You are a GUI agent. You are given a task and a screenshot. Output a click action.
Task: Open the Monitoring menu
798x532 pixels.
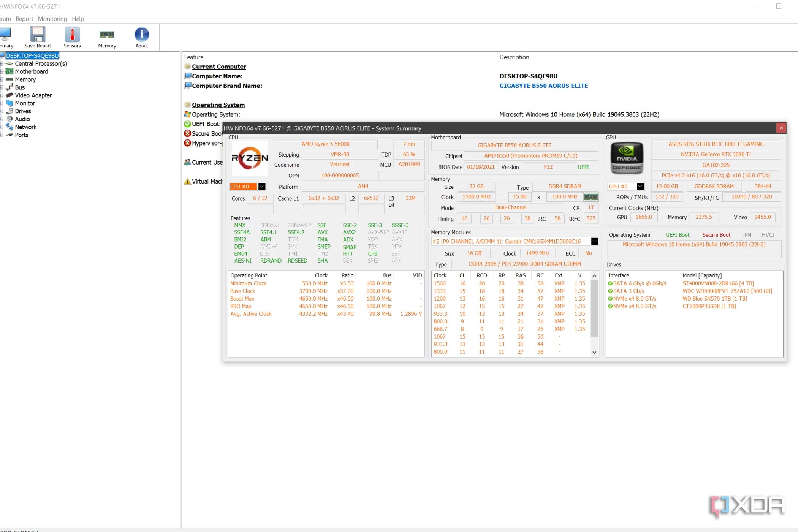pos(52,19)
